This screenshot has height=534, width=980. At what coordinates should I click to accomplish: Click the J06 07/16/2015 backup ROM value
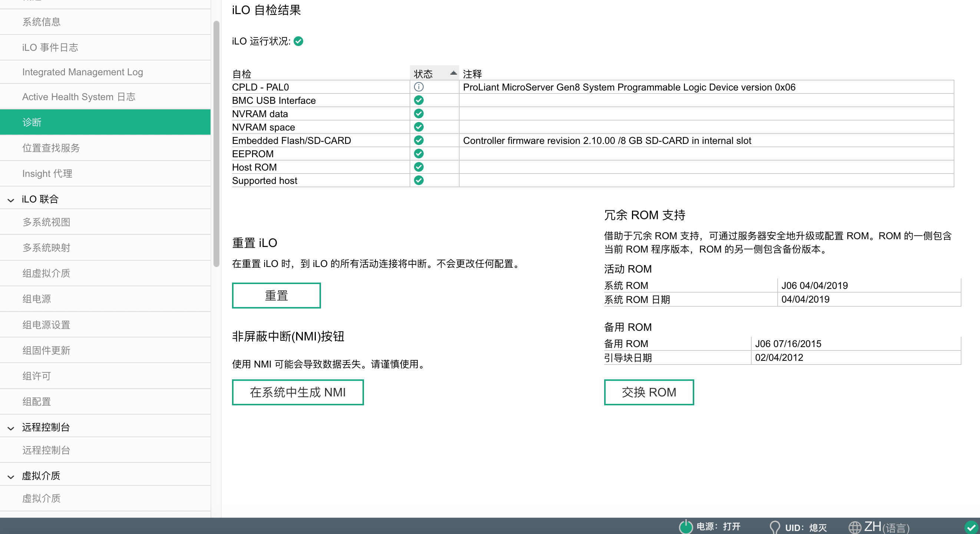pyautogui.click(x=788, y=344)
